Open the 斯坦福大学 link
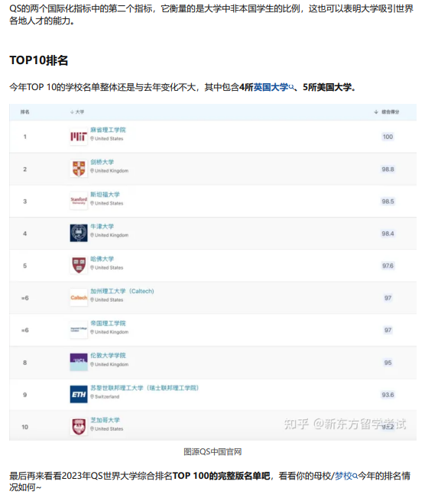This screenshot has width=425, height=504. pos(105,195)
